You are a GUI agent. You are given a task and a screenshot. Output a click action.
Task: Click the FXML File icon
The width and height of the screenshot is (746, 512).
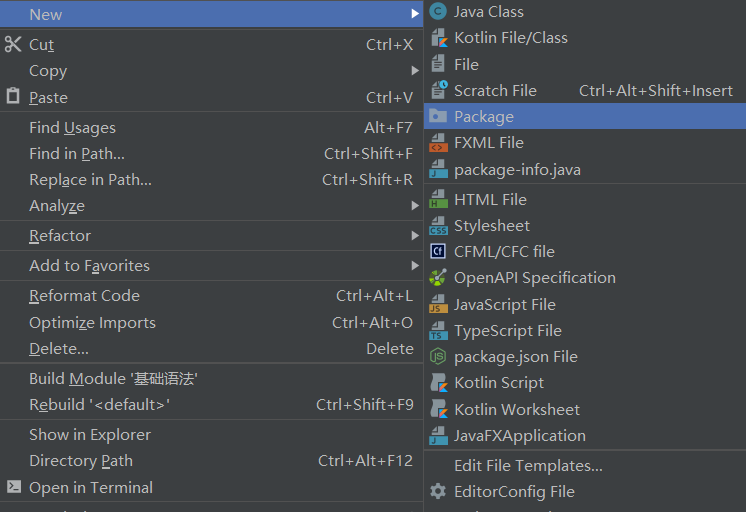tap(438, 143)
